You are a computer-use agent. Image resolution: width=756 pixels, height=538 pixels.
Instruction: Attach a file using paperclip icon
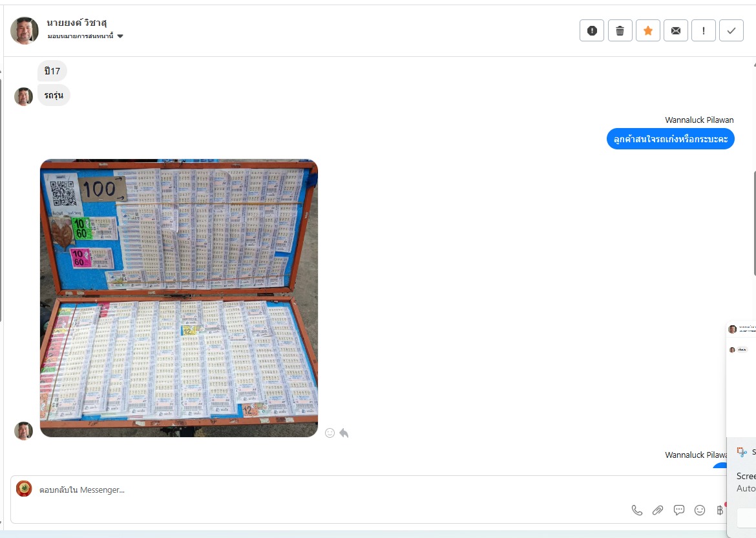[x=658, y=510]
